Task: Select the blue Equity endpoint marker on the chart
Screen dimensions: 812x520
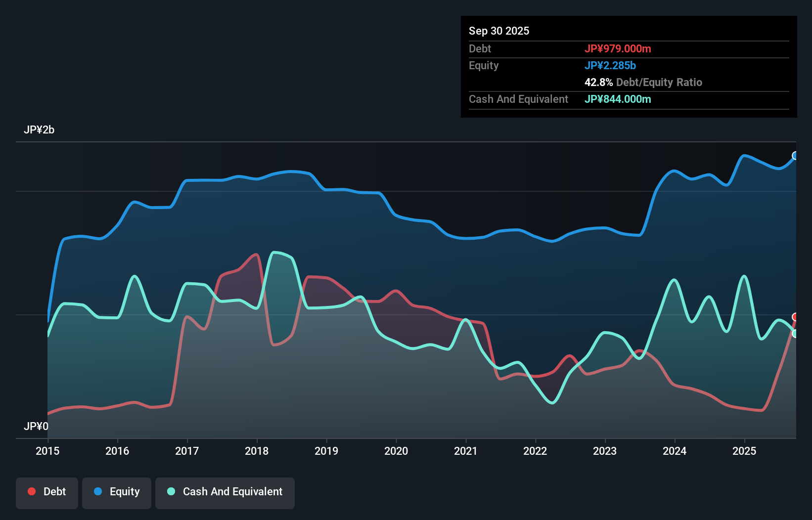Action: tap(795, 156)
